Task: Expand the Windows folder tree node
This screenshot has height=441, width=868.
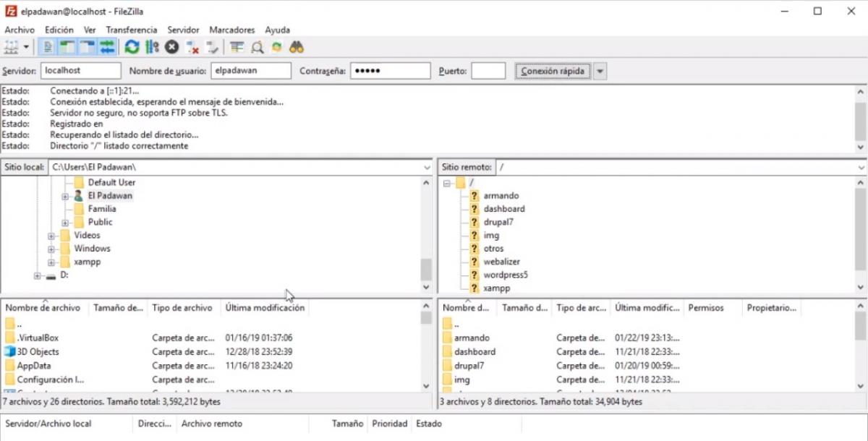Action: [51, 249]
